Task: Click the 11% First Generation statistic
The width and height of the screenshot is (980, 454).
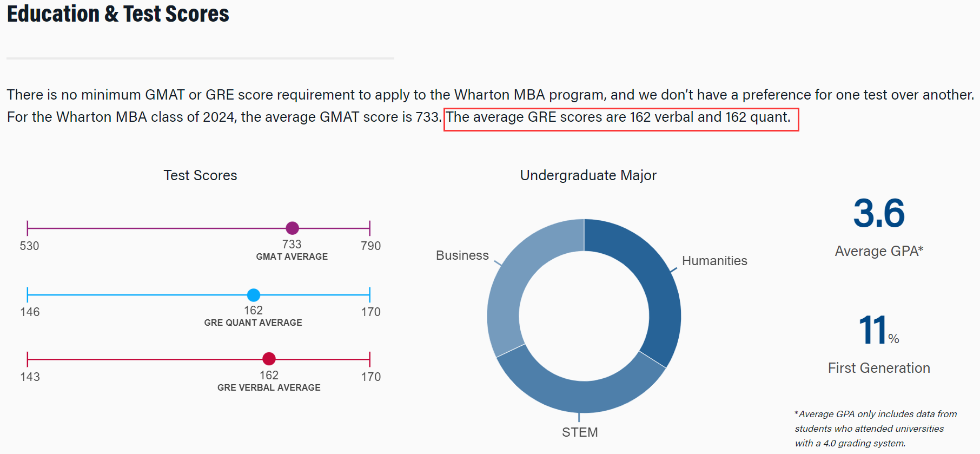Action: click(x=879, y=330)
